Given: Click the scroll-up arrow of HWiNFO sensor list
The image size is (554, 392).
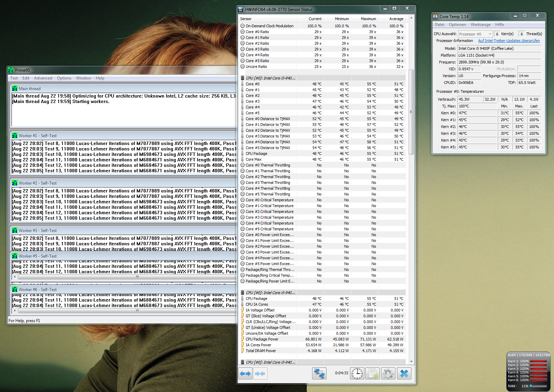Looking at the screenshot, I should pos(411,18).
